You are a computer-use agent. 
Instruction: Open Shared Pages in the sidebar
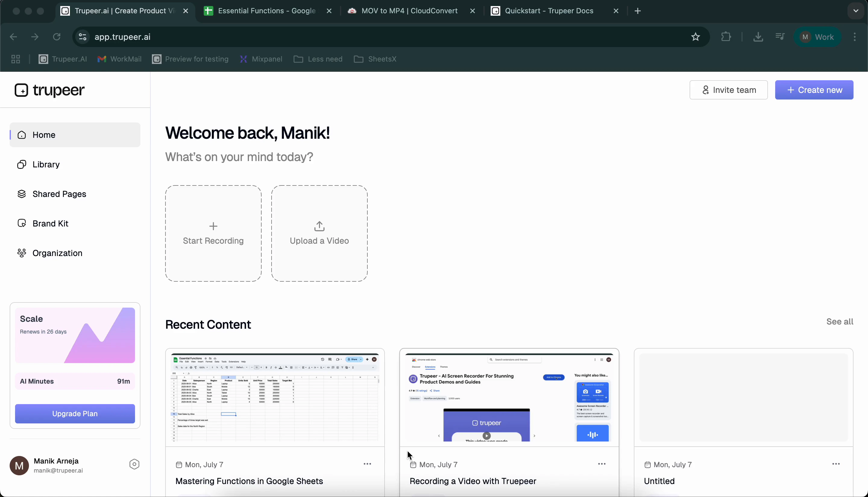point(59,194)
